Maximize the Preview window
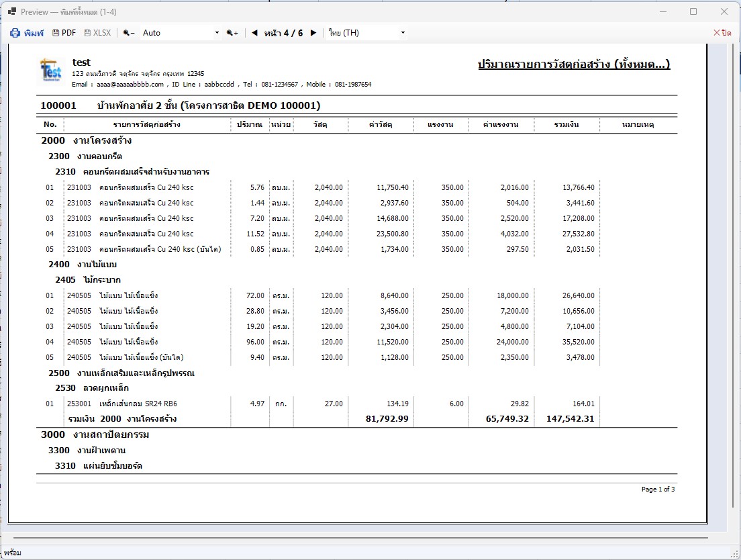Image resolution: width=741 pixels, height=560 pixels. 693,11
